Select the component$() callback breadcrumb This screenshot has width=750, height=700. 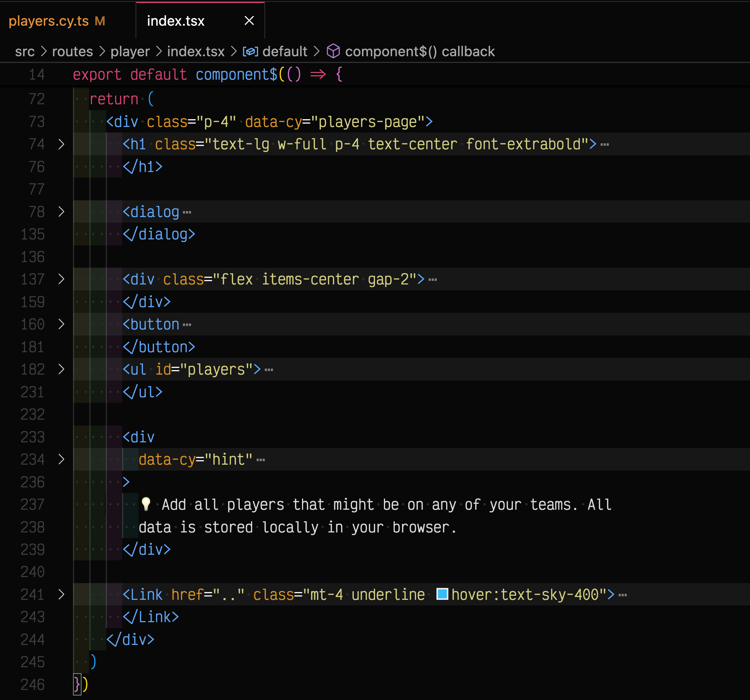[420, 51]
